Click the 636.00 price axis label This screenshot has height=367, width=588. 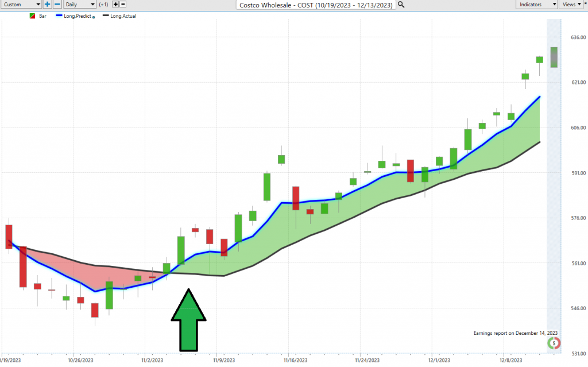(578, 37)
